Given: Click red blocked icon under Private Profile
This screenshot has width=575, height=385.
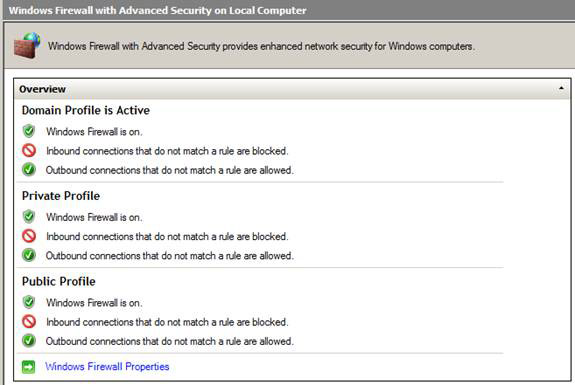Looking at the screenshot, I should [x=29, y=236].
